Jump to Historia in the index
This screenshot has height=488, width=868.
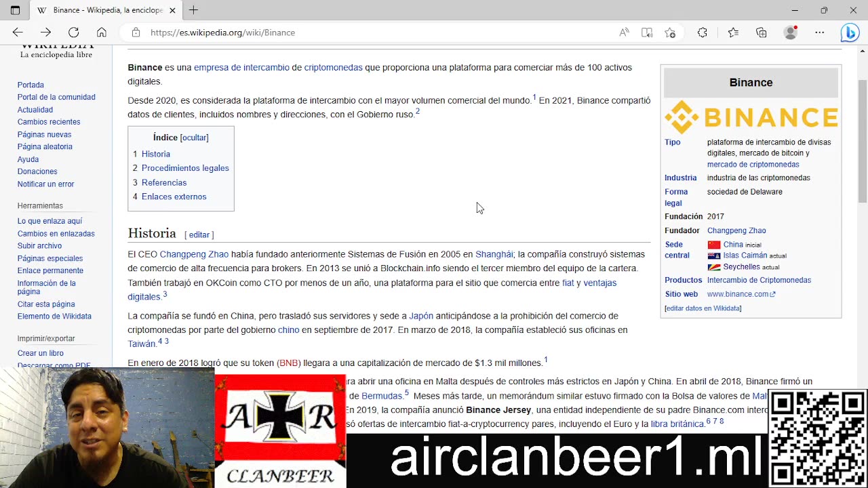[x=156, y=154]
